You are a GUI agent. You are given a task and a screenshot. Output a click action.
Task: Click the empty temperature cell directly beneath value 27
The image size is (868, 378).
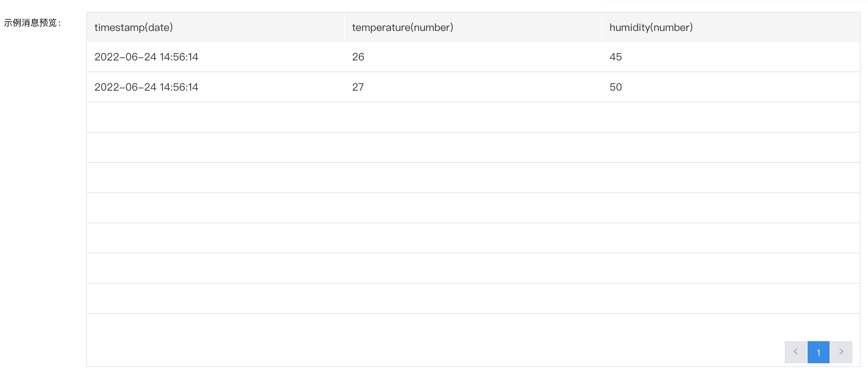pos(473,117)
